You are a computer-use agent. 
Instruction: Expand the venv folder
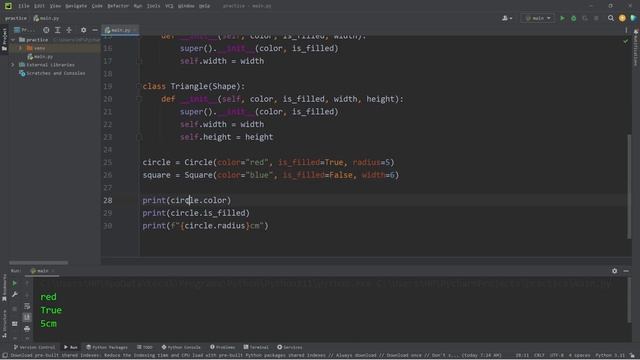pyautogui.click(x=20, y=48)
